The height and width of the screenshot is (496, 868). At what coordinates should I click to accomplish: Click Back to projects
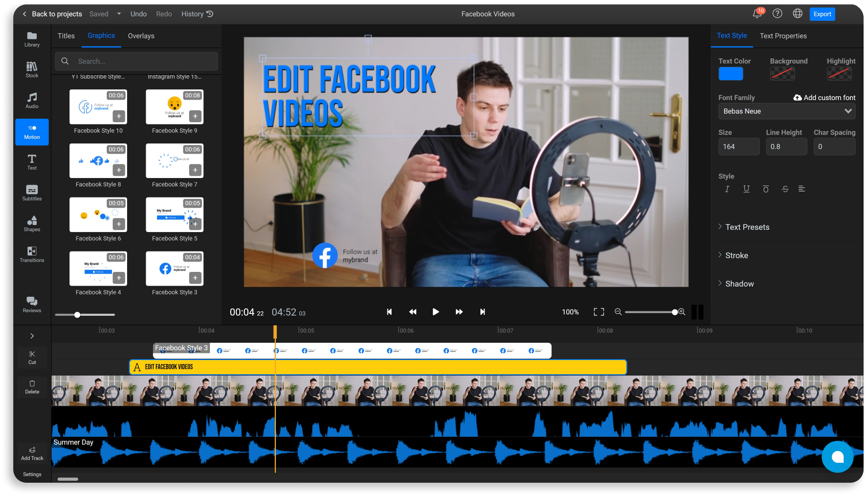pos(52,14)
